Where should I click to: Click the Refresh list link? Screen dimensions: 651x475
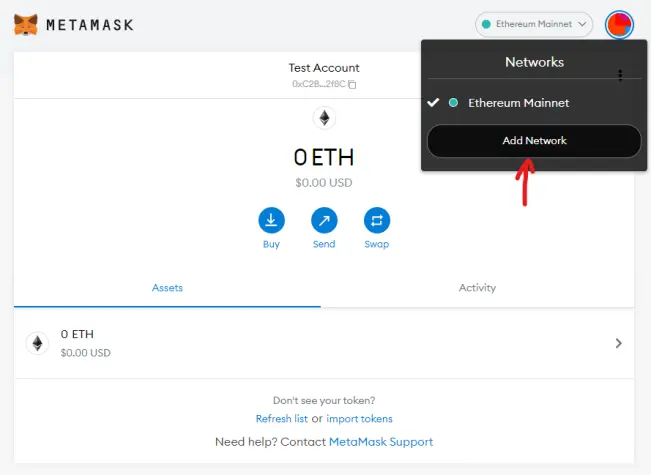tap(281, 419)
